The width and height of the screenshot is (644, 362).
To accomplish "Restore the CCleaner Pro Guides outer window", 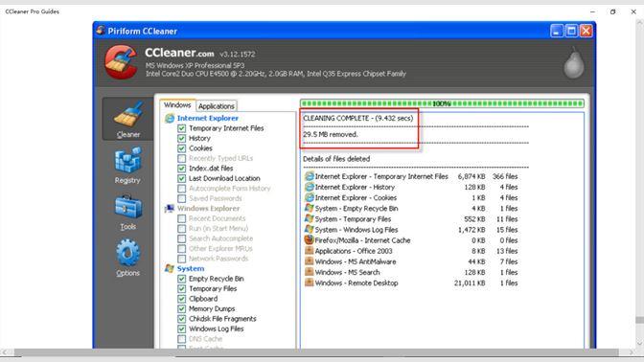I will 612,11.
